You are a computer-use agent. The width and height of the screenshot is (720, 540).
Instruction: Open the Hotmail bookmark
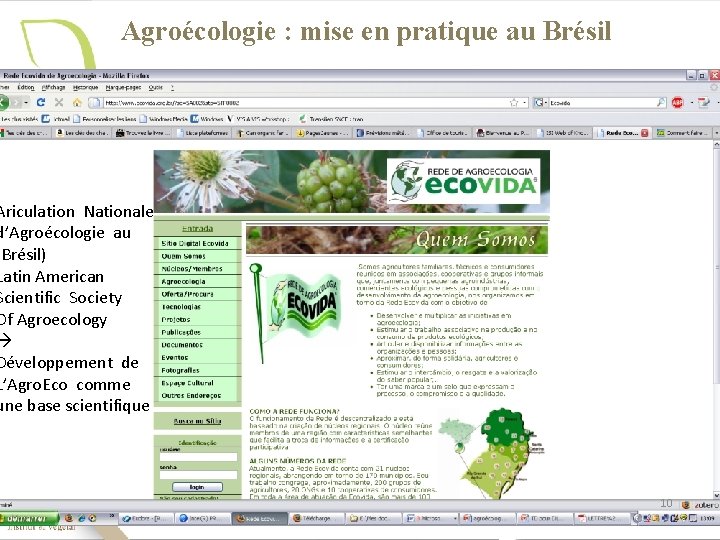coord(56,119)
